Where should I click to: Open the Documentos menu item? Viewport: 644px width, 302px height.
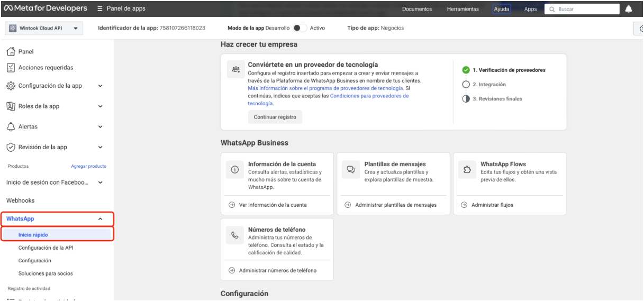click(x=417, y=9)
